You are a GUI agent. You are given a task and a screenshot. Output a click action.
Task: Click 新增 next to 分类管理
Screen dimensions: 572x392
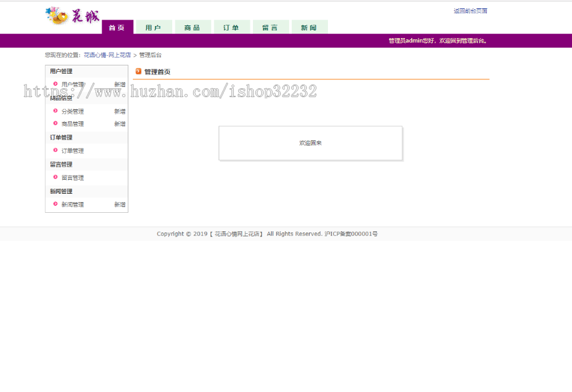coord(119,112)
